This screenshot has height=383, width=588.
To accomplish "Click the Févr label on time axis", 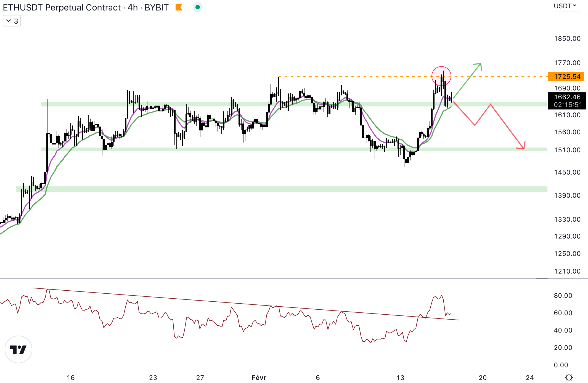I will (259, 377).
